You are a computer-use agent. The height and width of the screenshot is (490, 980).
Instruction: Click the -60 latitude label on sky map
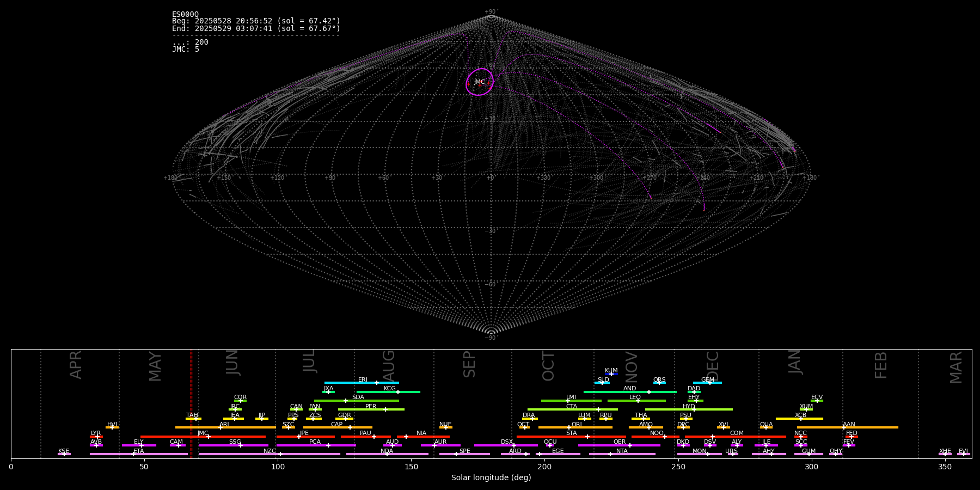point(491,284)
